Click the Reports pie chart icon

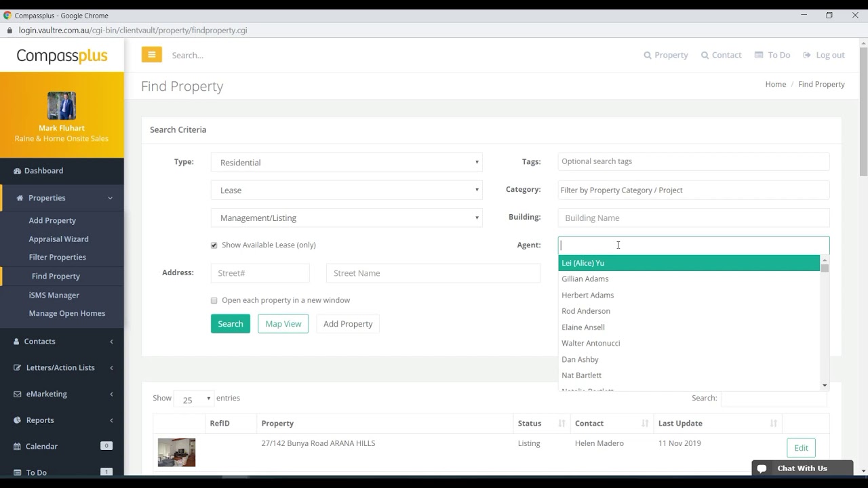click(18, 420)
